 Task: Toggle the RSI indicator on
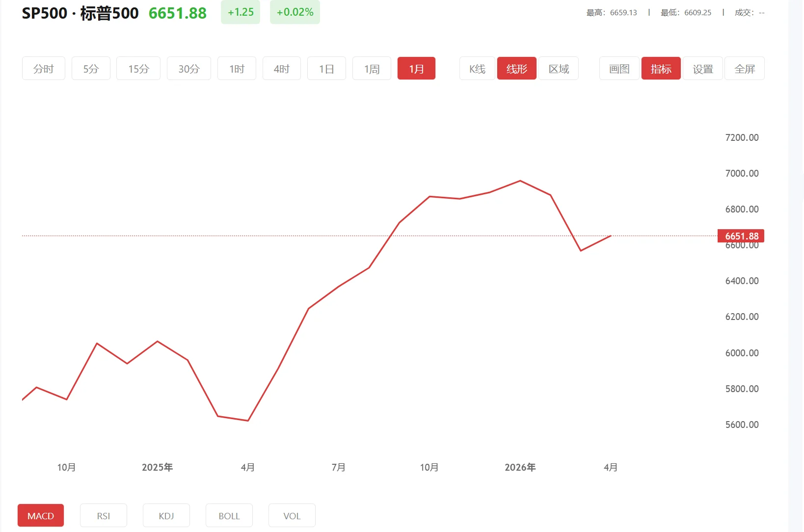[x=103, y=515]
